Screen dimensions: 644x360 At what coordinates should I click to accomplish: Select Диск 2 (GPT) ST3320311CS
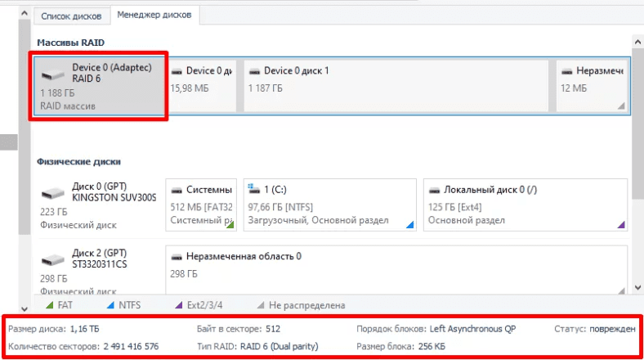[99, 271]
